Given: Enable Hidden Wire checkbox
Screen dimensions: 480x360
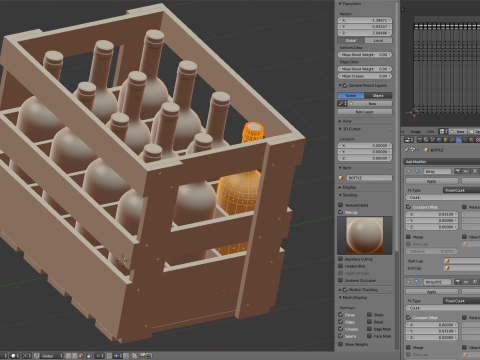Looking at the screenshot, I should tap(340, 266).
